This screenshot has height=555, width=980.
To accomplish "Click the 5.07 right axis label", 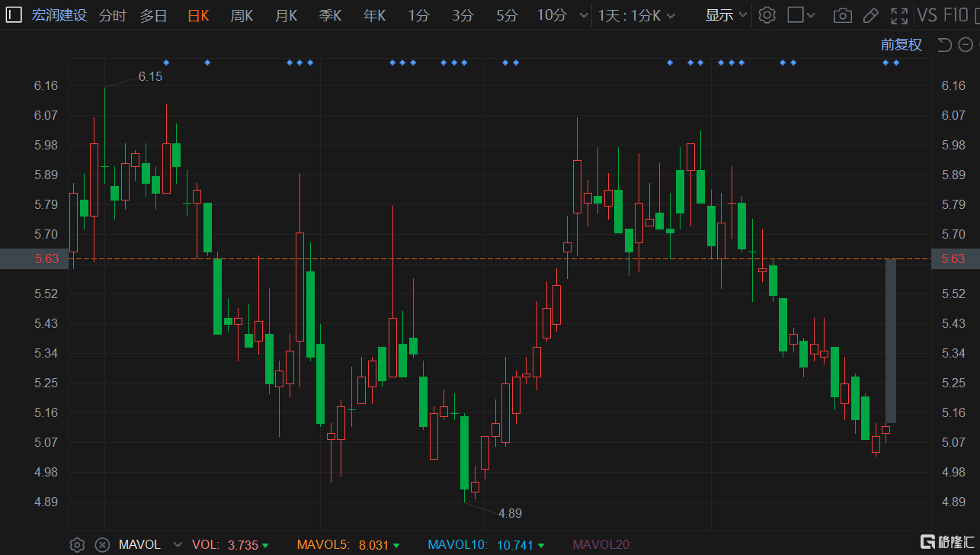I will [953, 442].
